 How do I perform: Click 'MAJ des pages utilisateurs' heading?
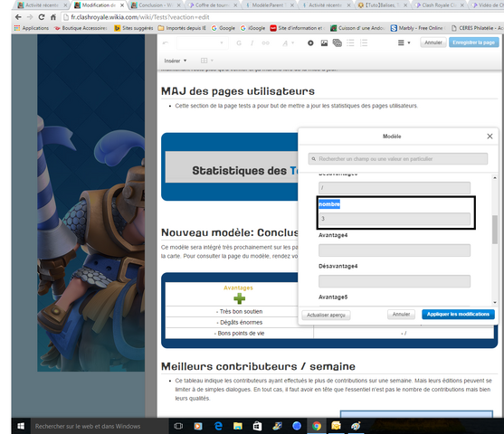(238, 91)
